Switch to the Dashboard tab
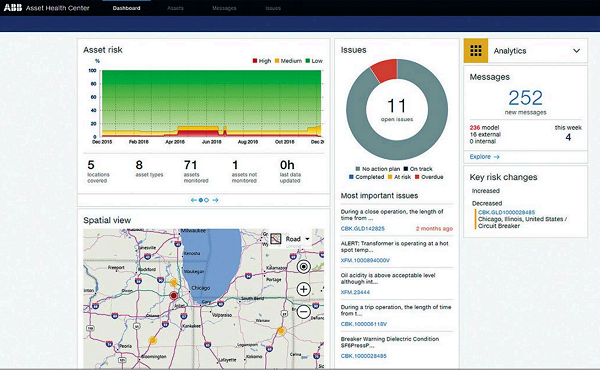The height and width of the screenshot is (370, 600). tap(126, 8)
